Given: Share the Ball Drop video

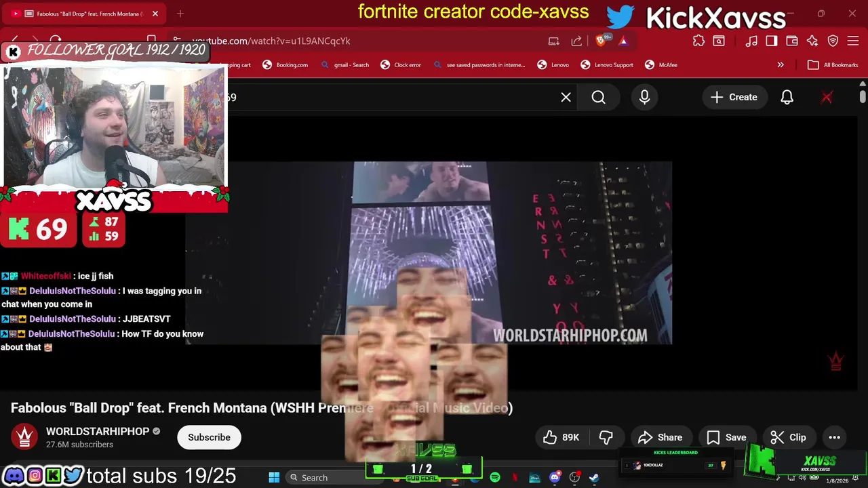Looking at the screenshot, I should point(660,437).
